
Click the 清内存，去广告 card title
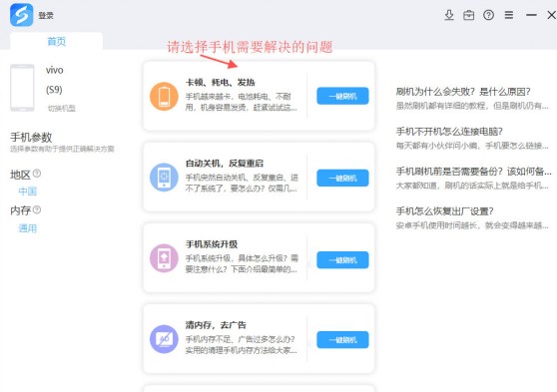pos(216,325)
